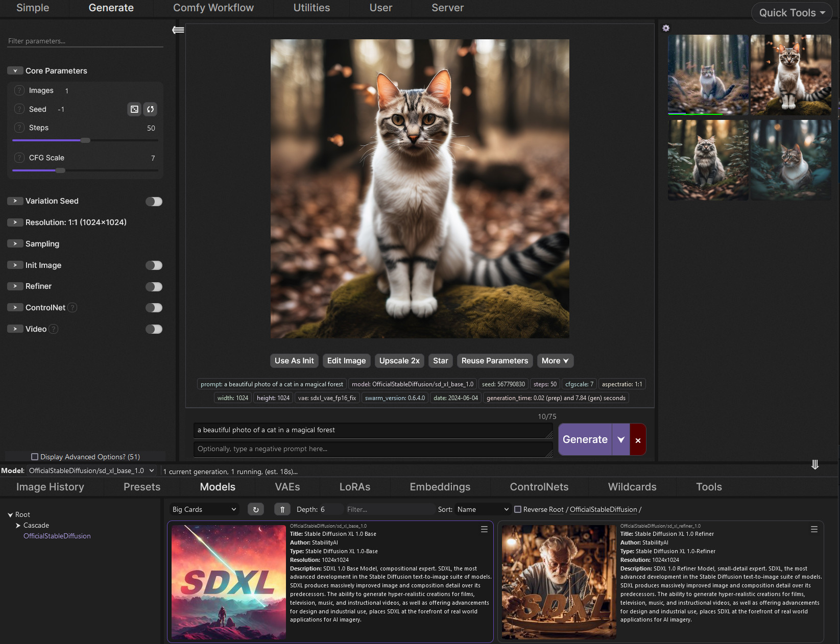Viewport: 840px width, 644px height.
Task: Click the collapse sidebar arrow above the image
Action: (x=178, y=30)
